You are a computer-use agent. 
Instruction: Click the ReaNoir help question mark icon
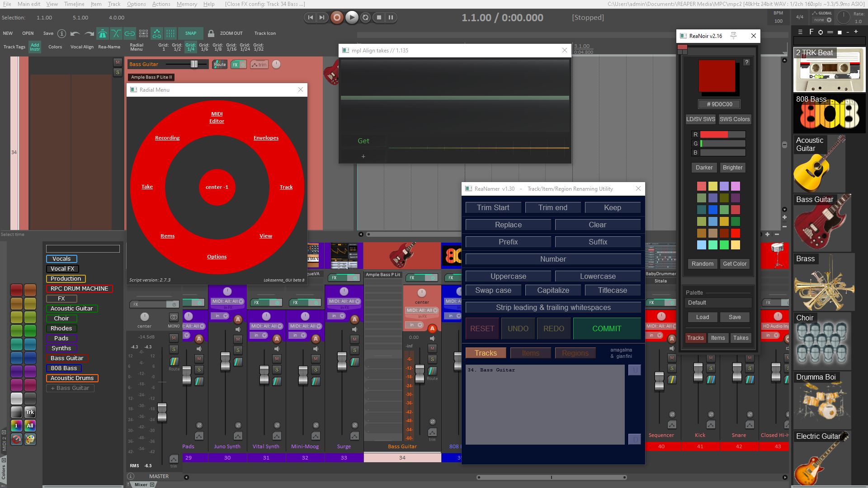coord(746,62)
